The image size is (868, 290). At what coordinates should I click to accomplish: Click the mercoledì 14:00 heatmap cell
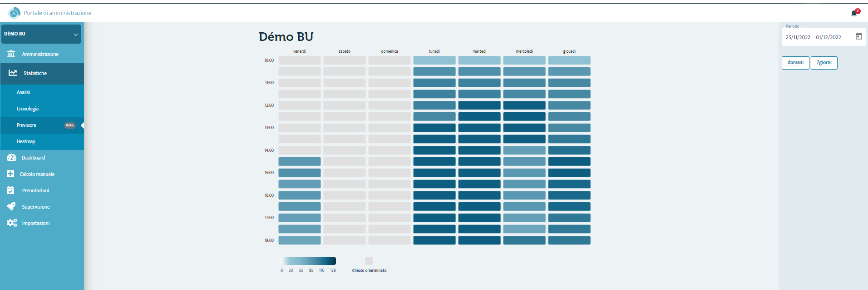pos(524,150)
